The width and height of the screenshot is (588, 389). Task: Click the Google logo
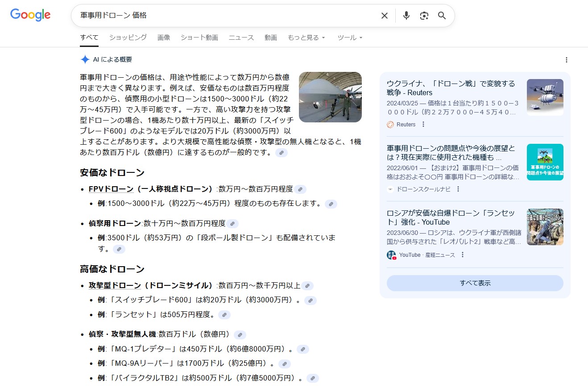coord(30,15)
